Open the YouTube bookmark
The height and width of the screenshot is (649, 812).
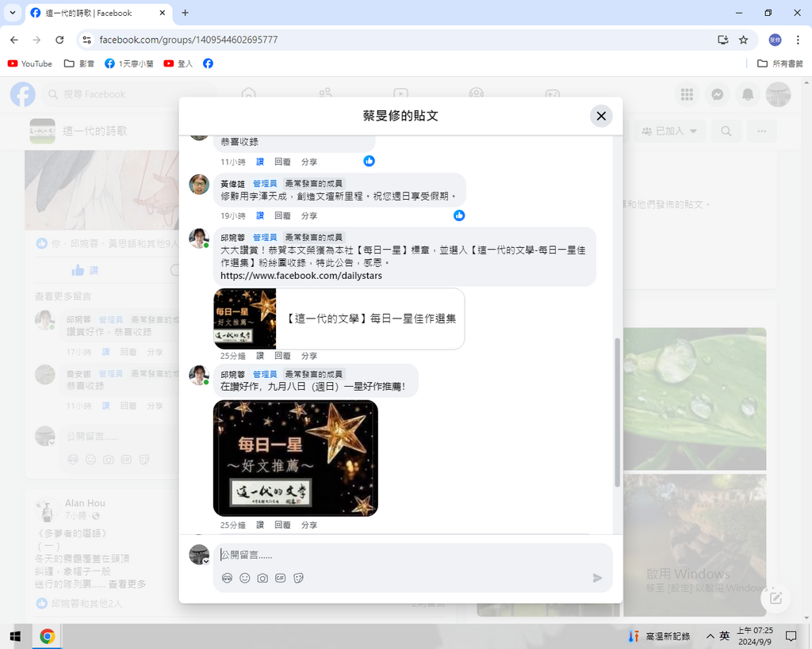29,63
